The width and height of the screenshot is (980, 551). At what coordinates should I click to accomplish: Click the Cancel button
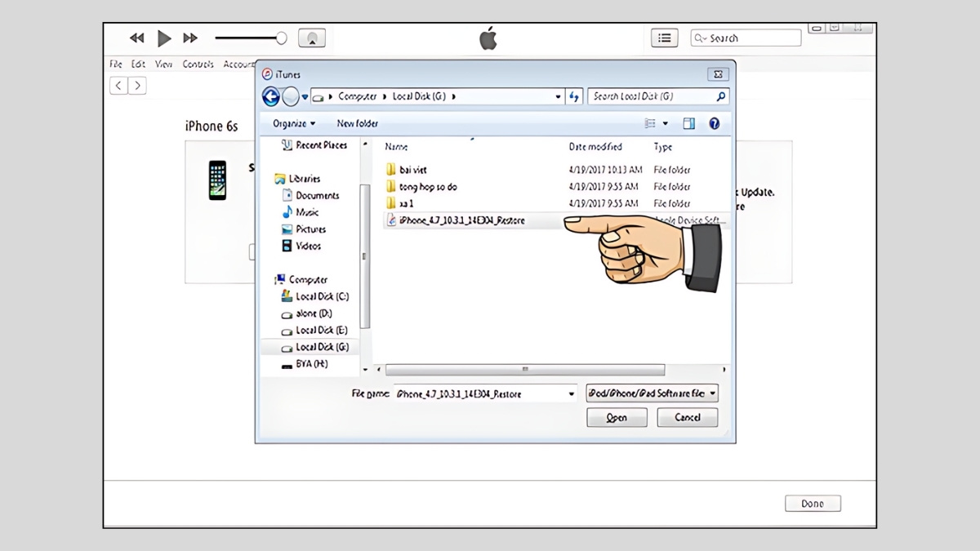pyautogui.click(x=688, y=417)
